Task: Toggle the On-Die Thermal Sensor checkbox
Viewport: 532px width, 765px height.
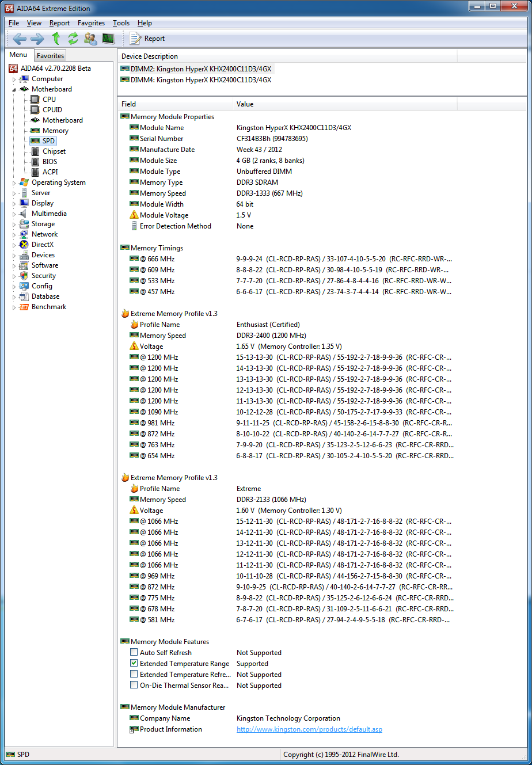Action: (134, 685)
